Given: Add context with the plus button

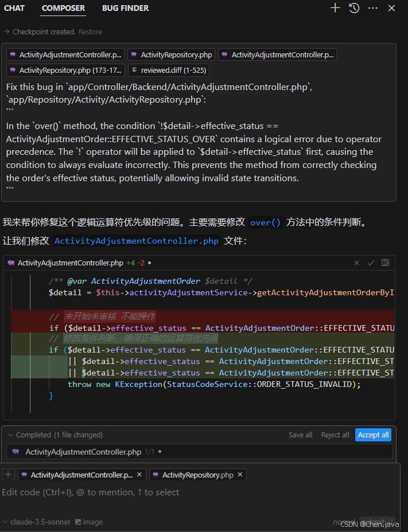Looking at the screenshot, I should pyautogui.click(x=8, y=474).
